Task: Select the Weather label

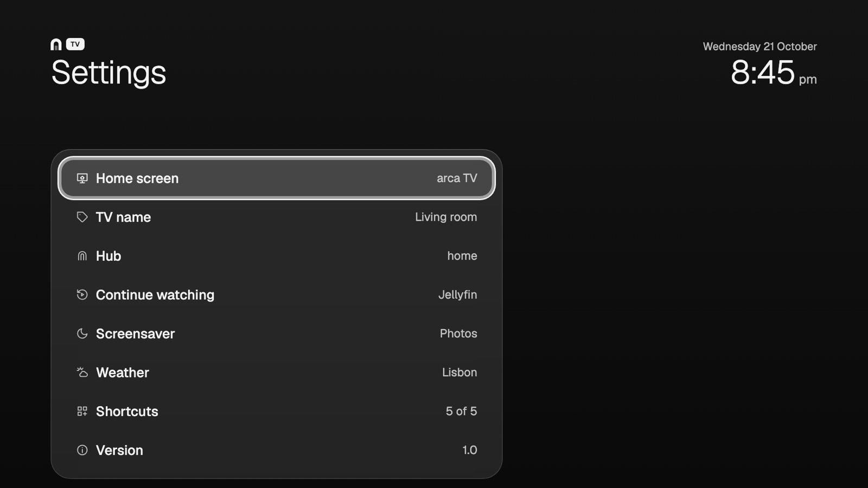Action: pyautogui.click(x=123, y=373)
